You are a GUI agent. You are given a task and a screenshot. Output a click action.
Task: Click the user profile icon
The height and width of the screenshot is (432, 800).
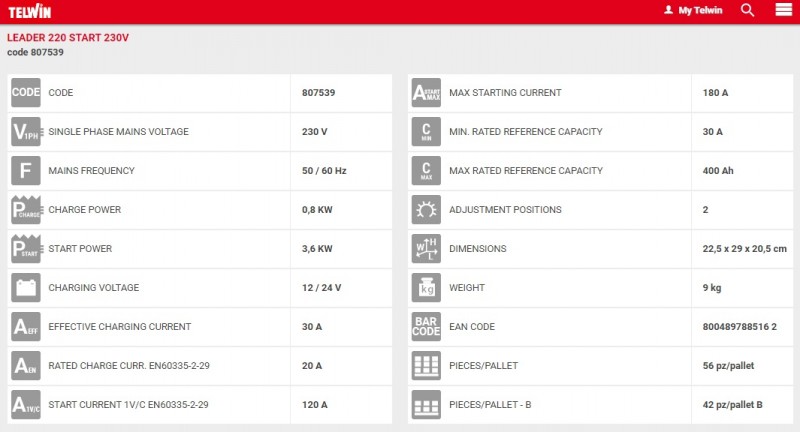coord(668,10)
